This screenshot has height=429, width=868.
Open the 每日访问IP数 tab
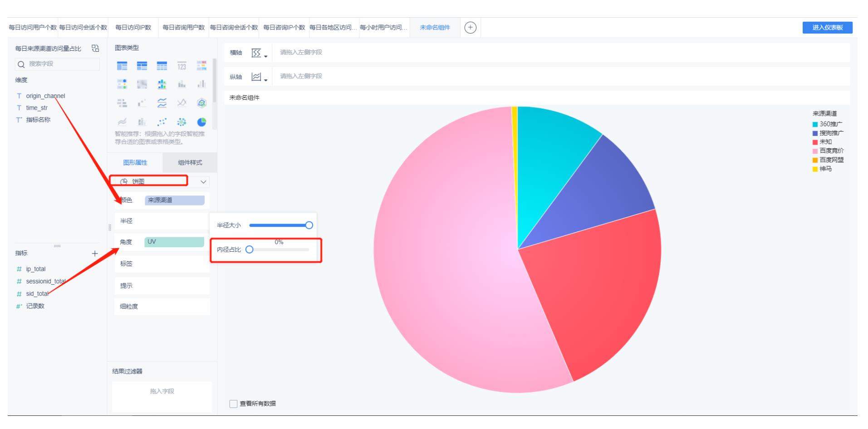(133, 28)
